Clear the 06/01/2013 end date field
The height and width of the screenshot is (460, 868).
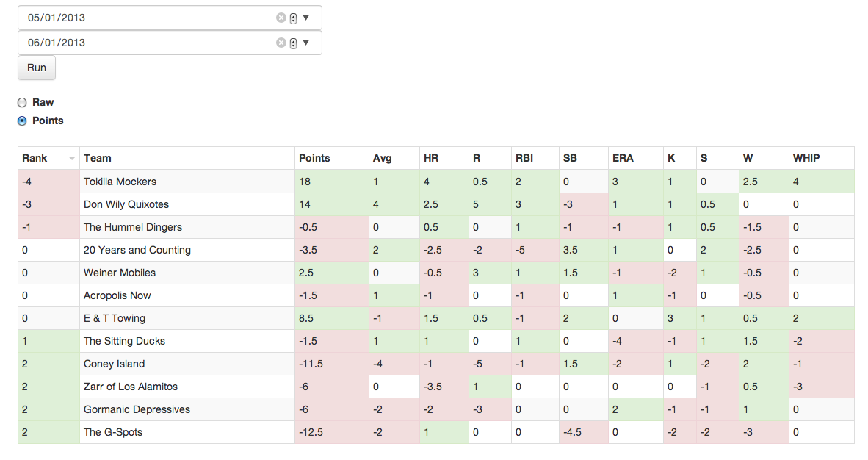pyautogui.click(x=281, y=43)
